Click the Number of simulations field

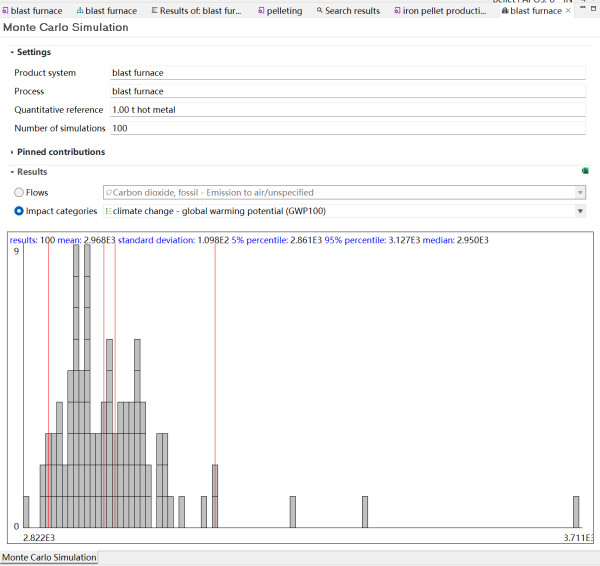point(348,128)
